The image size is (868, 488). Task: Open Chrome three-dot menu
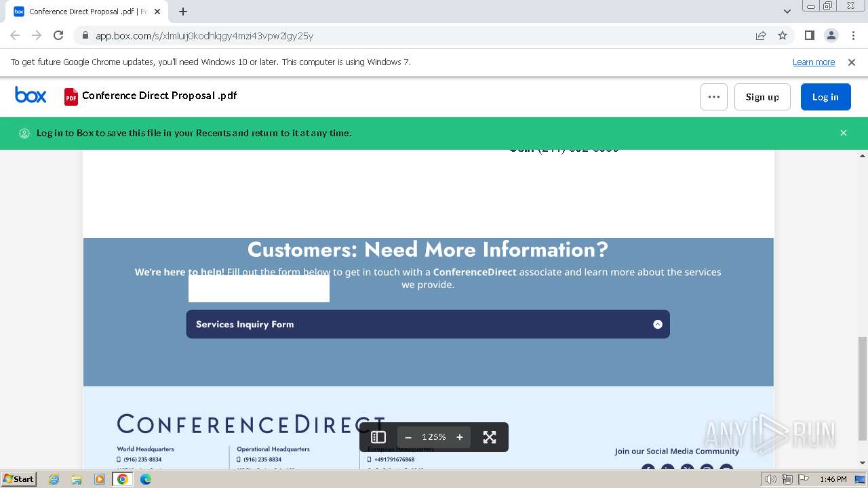click(853, 35)
